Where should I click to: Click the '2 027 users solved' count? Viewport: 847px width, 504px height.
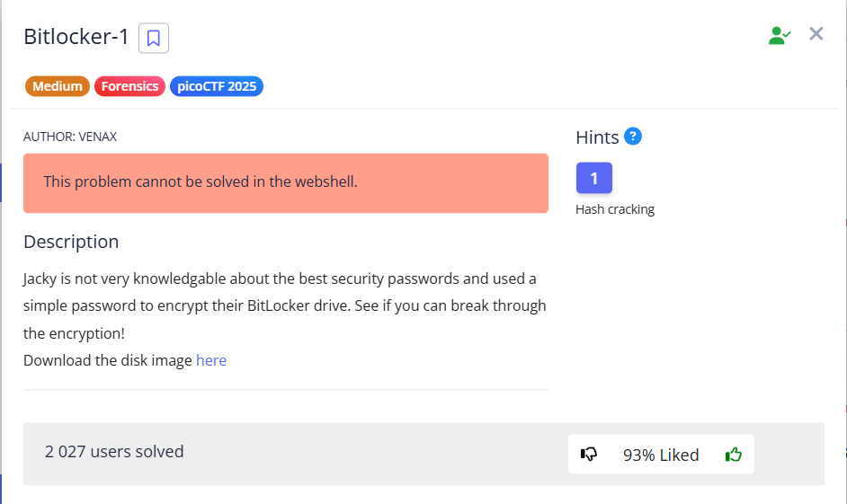114,451
